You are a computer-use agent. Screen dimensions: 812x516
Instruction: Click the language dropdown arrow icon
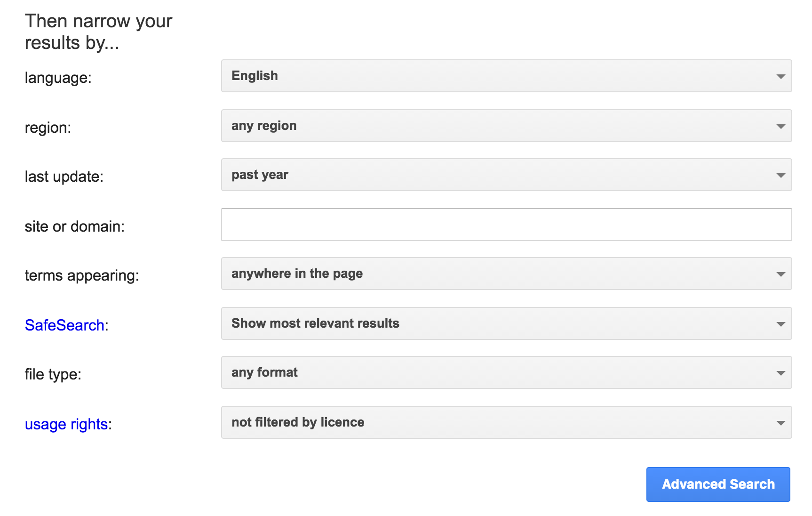780,76
